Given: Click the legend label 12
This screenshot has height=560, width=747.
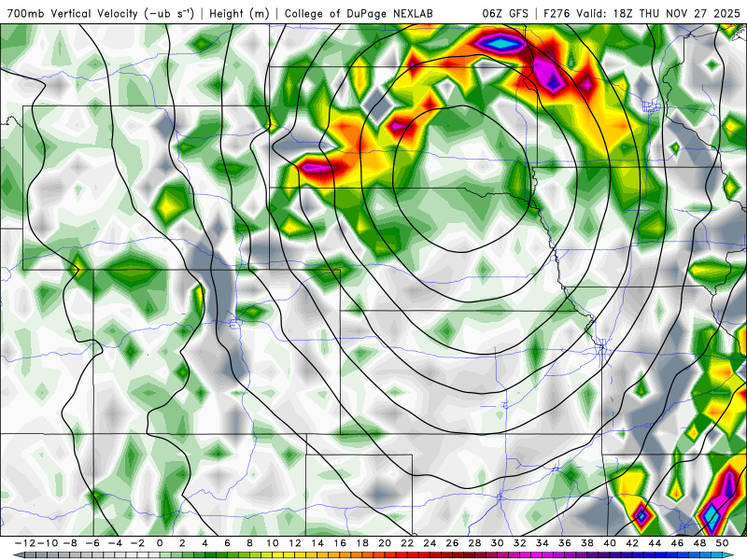Looking at the screenshot, I should (295, 543).
